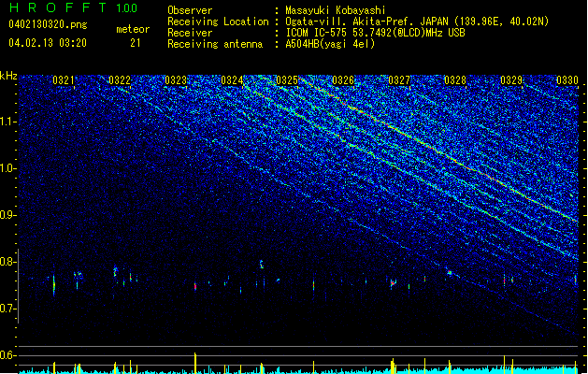Image resolution: width=588 pixels, height=374 pixels.
Task: Click the Receiver label
Action: pyautogui.click(x=190, y=33)
